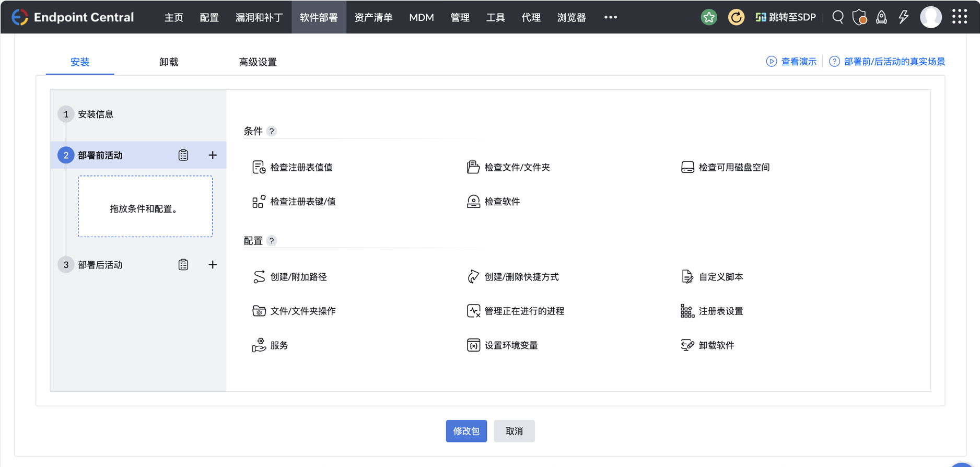980x467 pixels.
Task: Click the green star favorites icon
Action: 709,17
